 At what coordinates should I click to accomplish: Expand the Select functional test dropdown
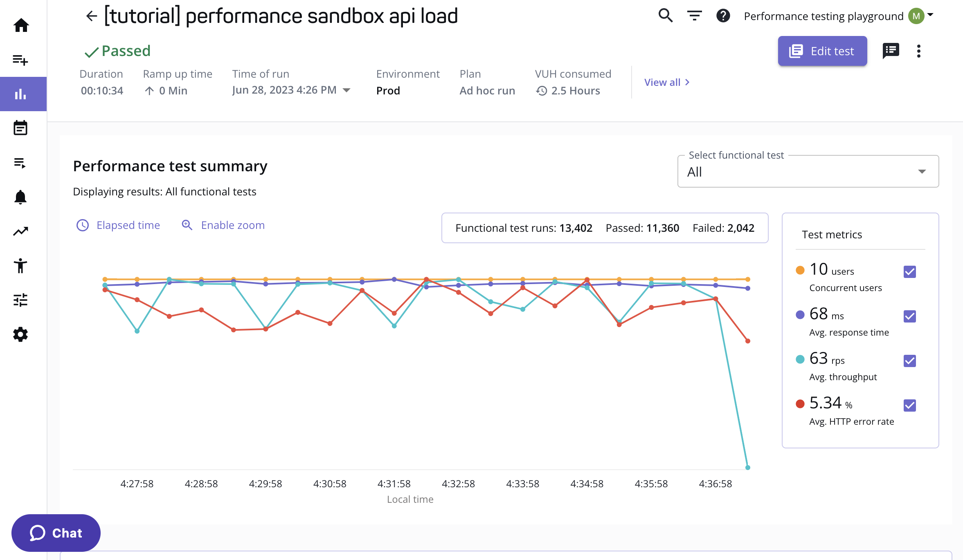click(x=922, y=172)
